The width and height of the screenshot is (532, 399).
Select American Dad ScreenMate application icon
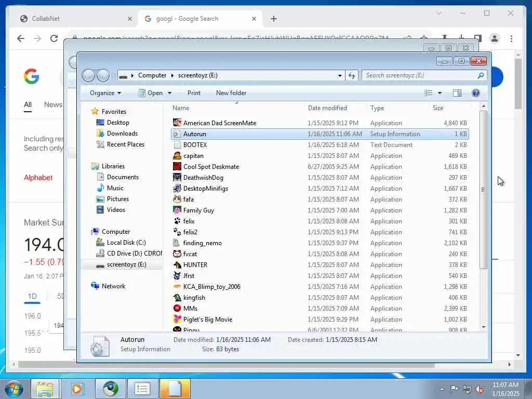tap(177, 123)
